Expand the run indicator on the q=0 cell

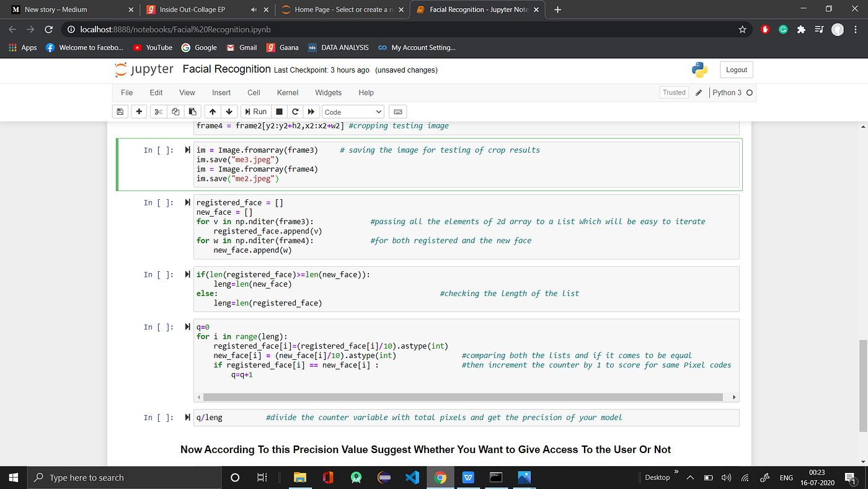coord(188,327)
